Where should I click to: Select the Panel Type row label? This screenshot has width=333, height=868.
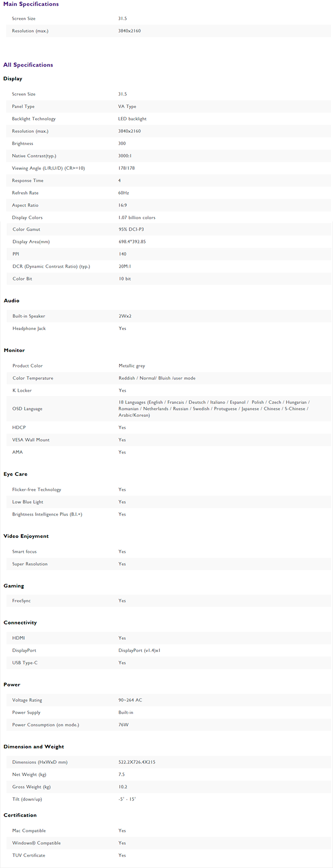(x=23, y=107)
